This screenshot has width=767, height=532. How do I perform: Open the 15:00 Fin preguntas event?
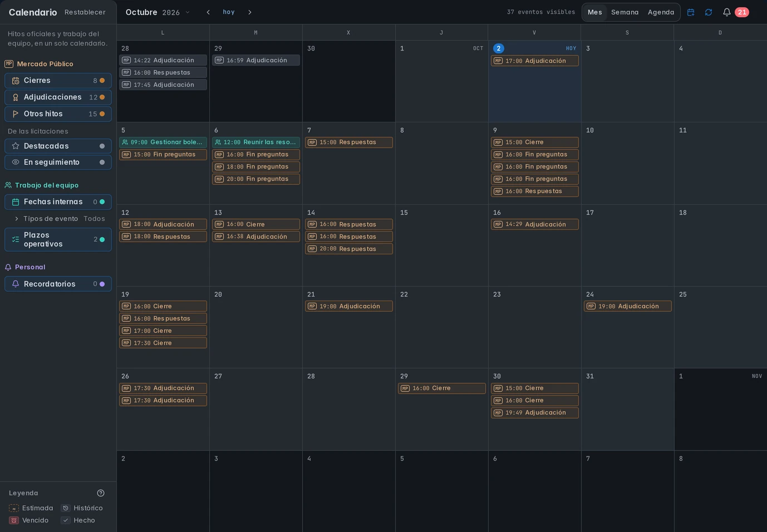coord(163,155)
